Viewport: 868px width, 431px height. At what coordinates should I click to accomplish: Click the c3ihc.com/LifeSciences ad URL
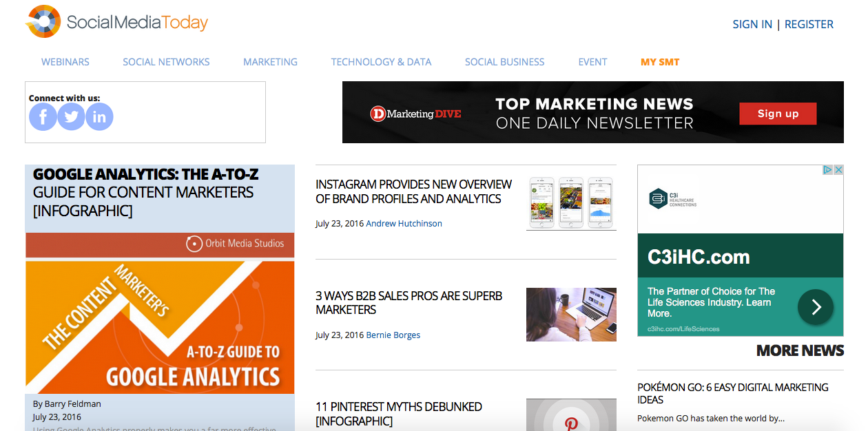tap(683, 329)
